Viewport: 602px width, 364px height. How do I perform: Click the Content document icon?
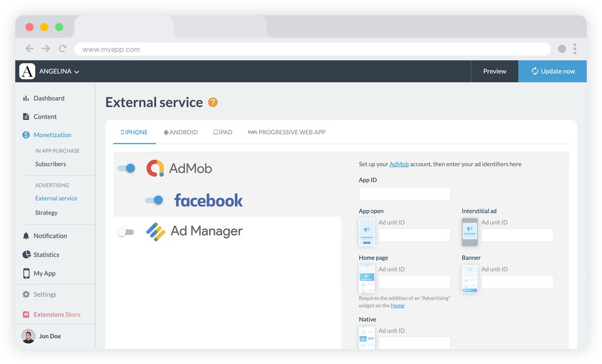(26, 117)
